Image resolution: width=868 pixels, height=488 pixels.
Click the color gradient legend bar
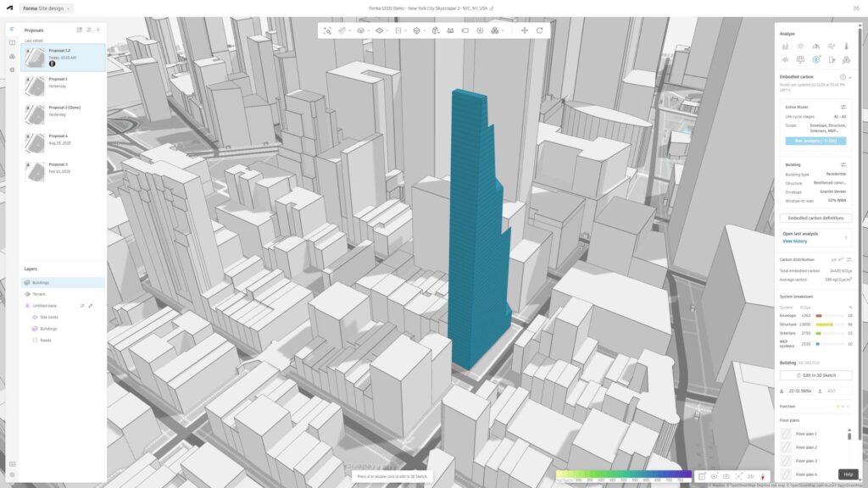623,474
